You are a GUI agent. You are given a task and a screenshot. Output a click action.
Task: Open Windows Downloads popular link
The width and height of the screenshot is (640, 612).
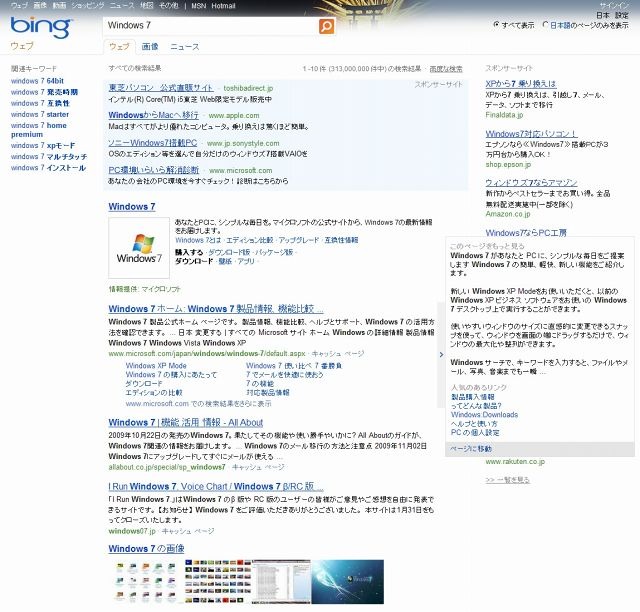pos(484,415)
